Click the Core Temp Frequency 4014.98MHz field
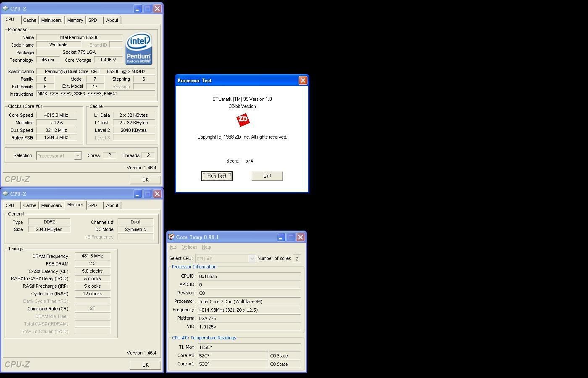Screen dimensions: 588x378 pyautogui.click(x=249, y=310)
